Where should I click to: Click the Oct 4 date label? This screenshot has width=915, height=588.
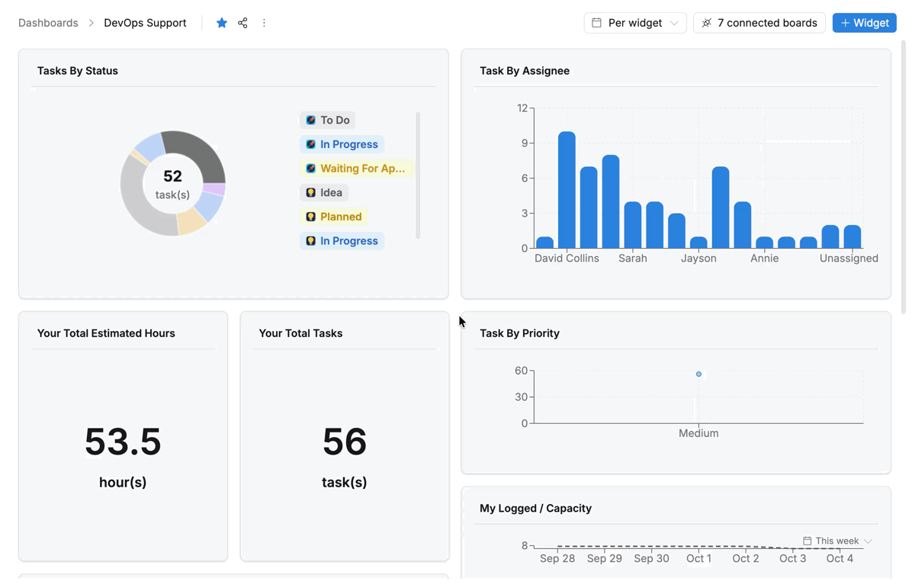(x=840, y=558)
